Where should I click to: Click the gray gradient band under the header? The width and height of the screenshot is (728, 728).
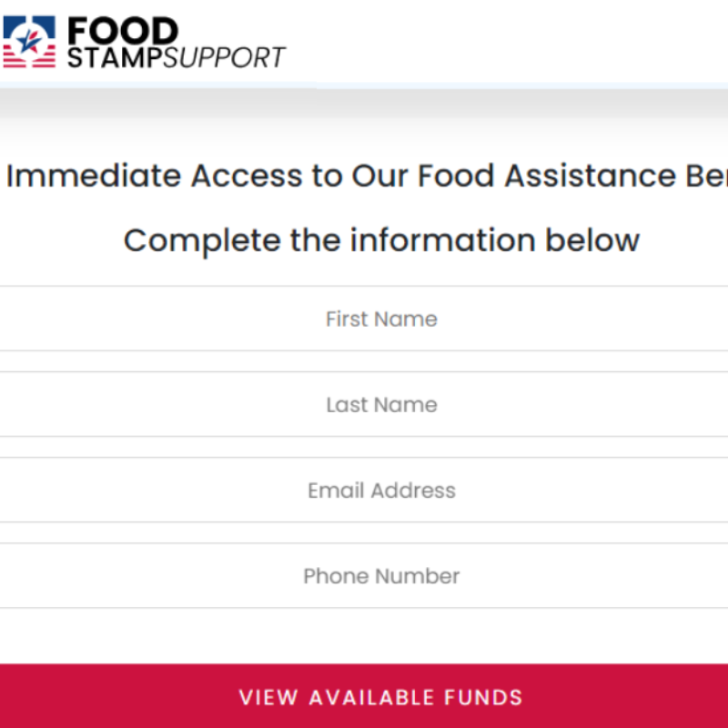[x=364, y=103]
